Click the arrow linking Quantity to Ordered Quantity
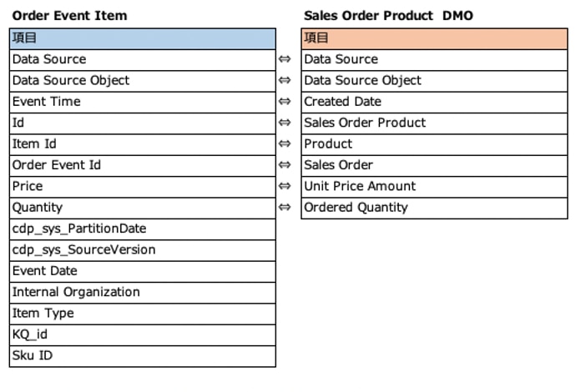 (x=285, y=208)
